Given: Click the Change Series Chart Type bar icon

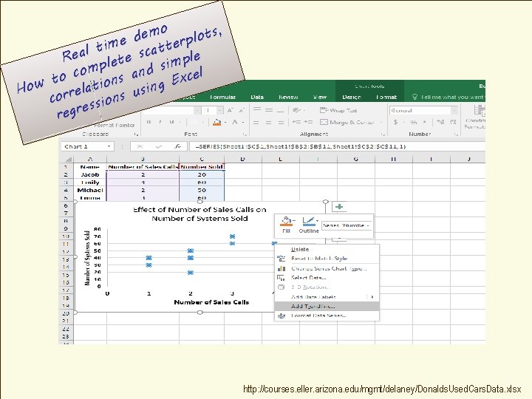Looking at the screenshot, I should tap(282, 268).
